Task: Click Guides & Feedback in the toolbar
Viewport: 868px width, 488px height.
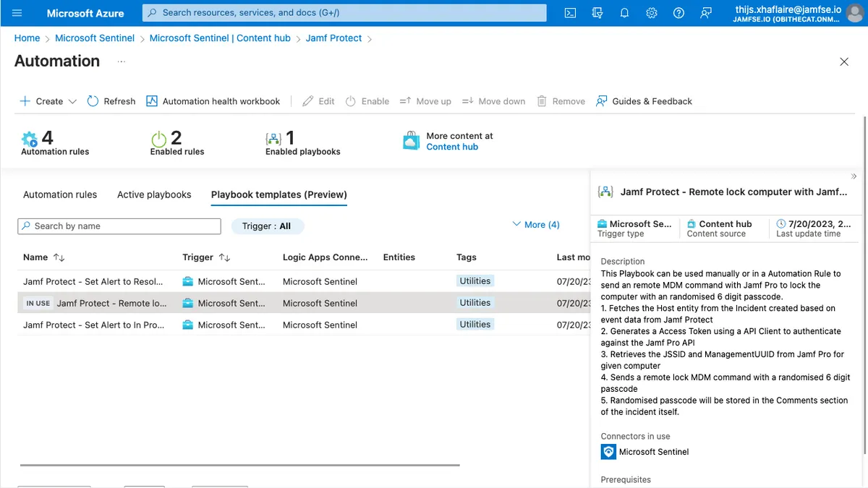Action: pos(643,101)
